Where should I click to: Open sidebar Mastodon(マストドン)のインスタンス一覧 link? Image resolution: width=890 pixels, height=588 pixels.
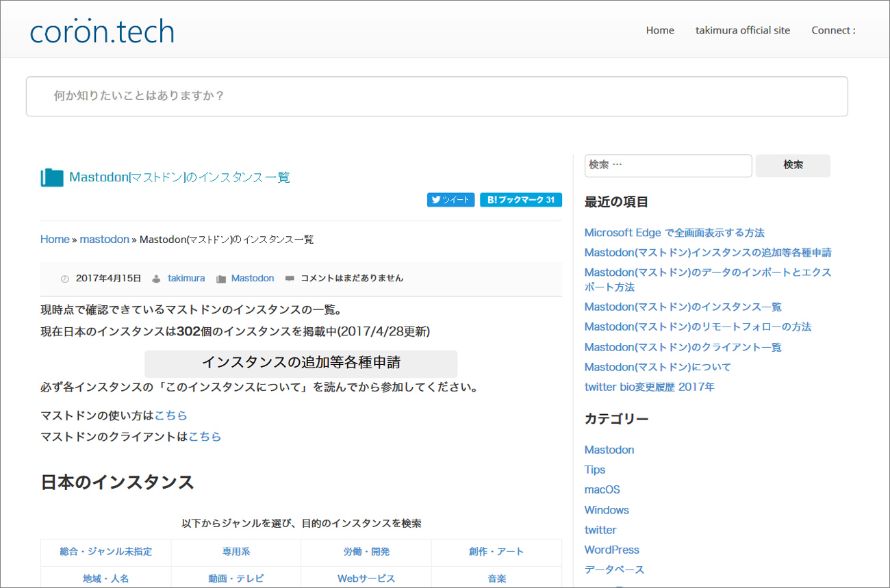click(x=683, y=307)
